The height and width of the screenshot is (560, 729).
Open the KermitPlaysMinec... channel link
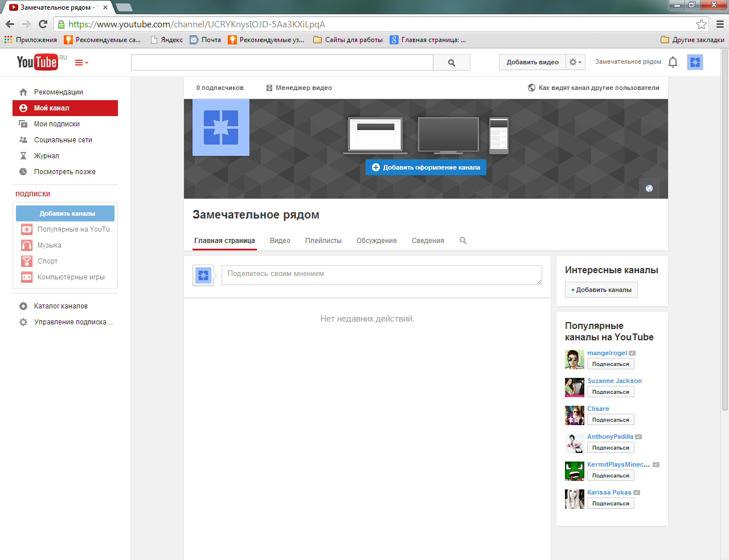pyautogui.click(x=619, y=464)
